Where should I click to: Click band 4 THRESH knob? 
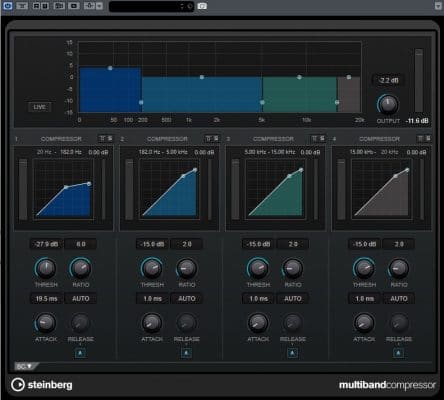click(x=364, y=268)
